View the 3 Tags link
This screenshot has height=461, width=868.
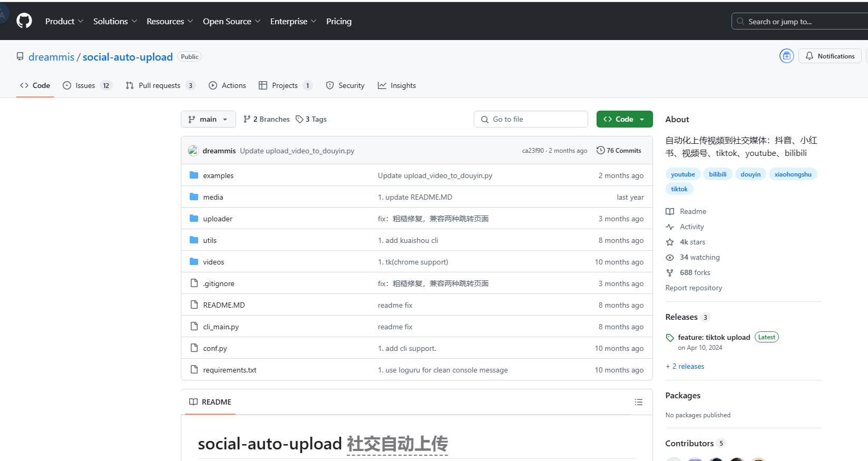[311, 119]
